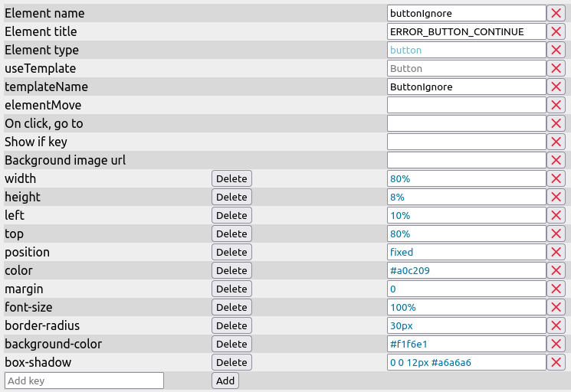Click red X beside Background image url

[x=556, y=160]
